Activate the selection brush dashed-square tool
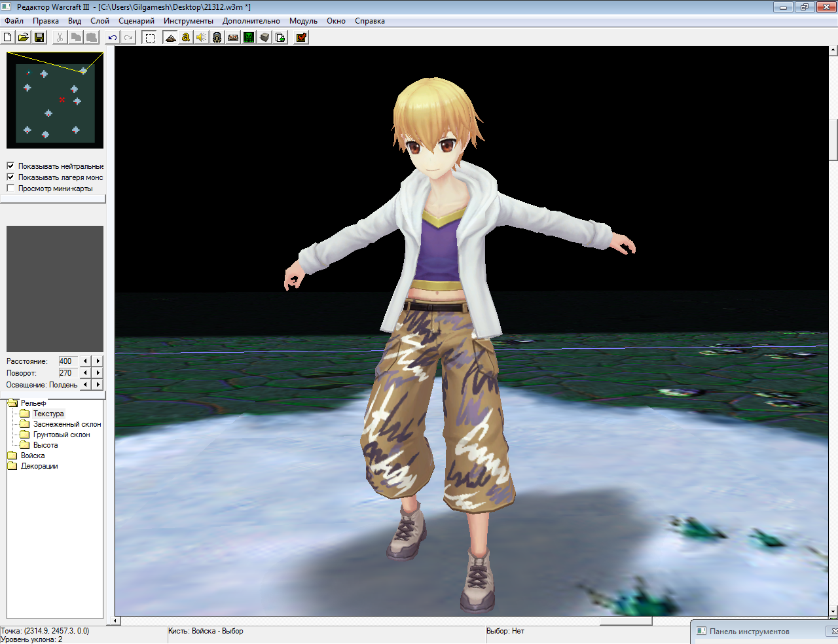This screenshot has width=838, height=644. click(150, 37)
